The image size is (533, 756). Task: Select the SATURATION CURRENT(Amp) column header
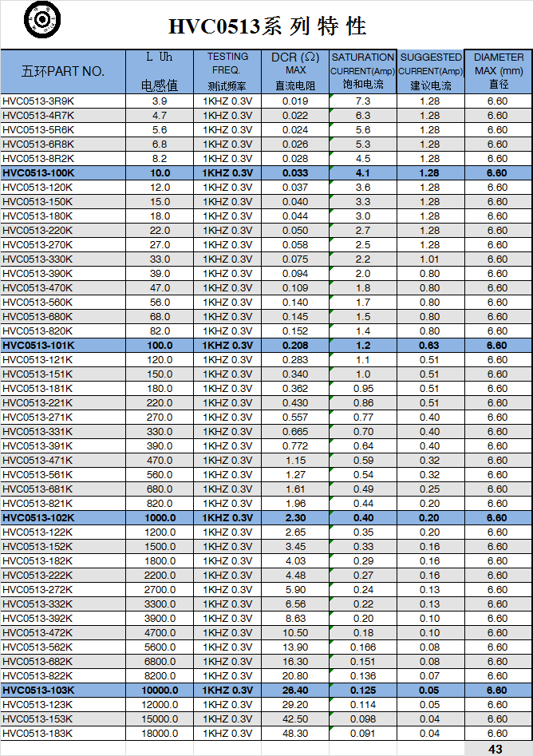[x=363, y=71]
